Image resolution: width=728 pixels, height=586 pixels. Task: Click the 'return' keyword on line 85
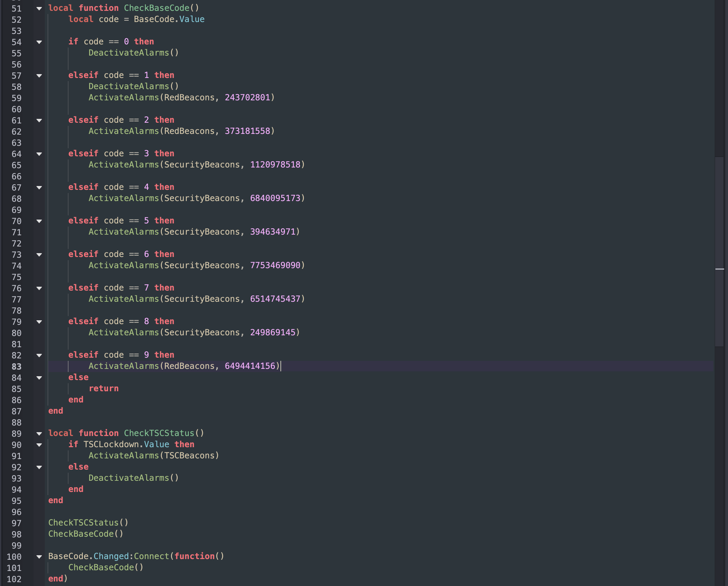click(x=104, y=388)
